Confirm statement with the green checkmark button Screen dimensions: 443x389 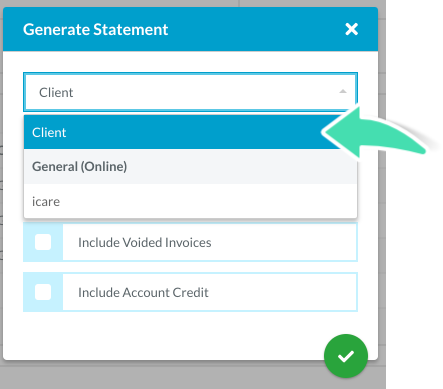pyautogui.click(x=346, y=356)
